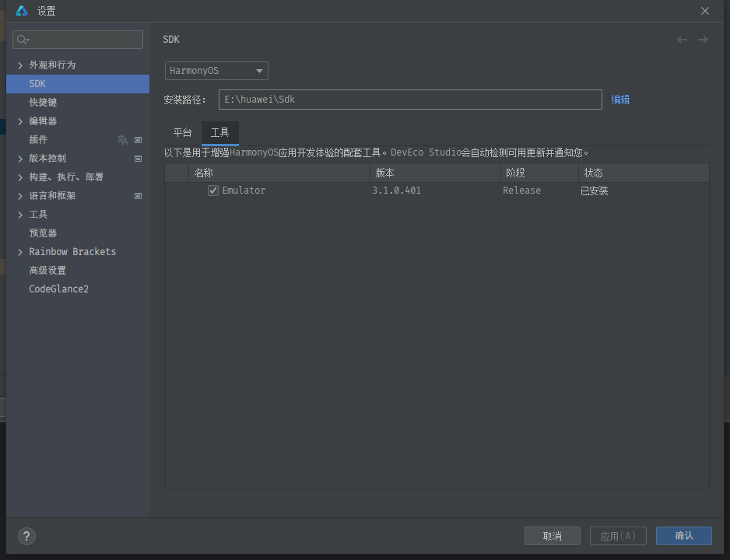Expand the 语言和框架 section
Viewport: 730px width, 560px height.
point(20,196)
